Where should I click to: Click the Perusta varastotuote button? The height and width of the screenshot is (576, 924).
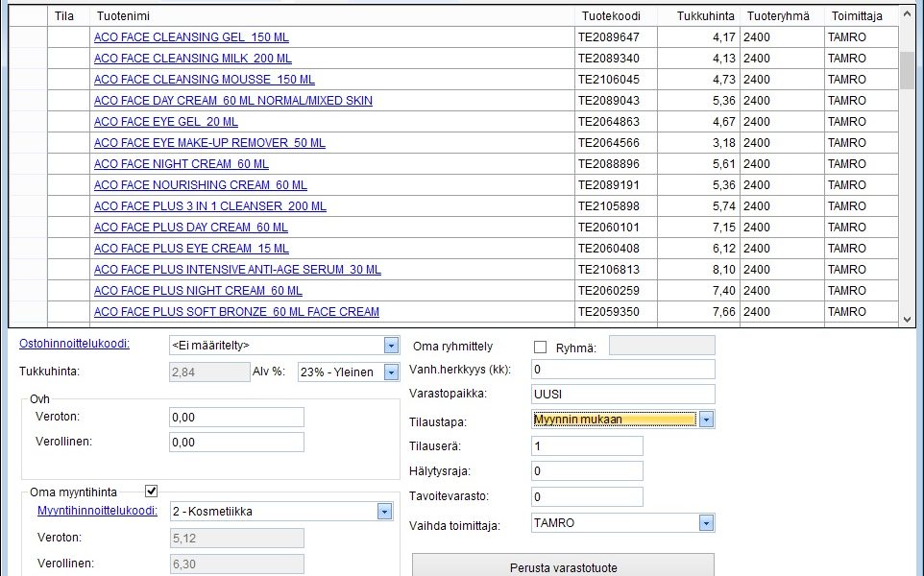point(564,566)
